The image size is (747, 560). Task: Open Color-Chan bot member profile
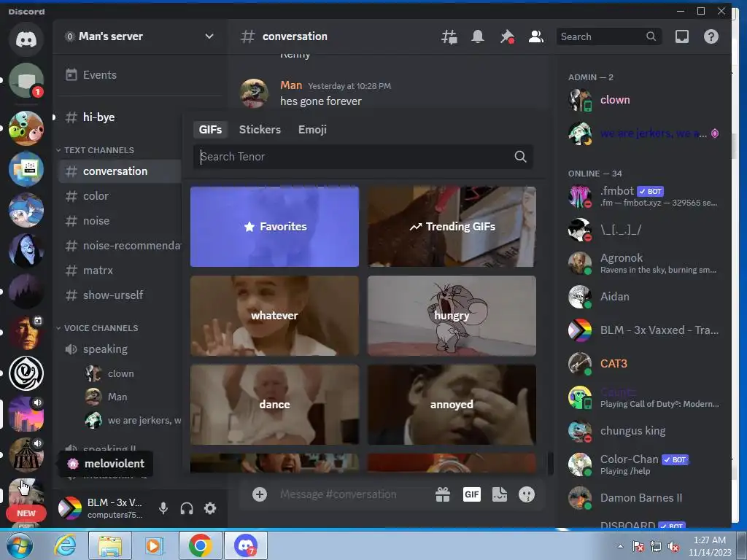coord(644,464)
